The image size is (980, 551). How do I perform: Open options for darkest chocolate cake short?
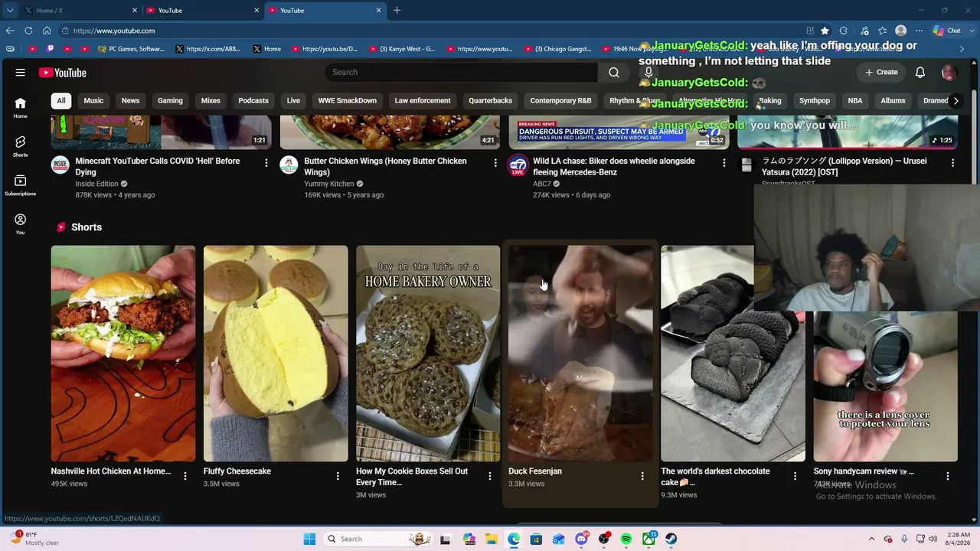pos(795,476)
